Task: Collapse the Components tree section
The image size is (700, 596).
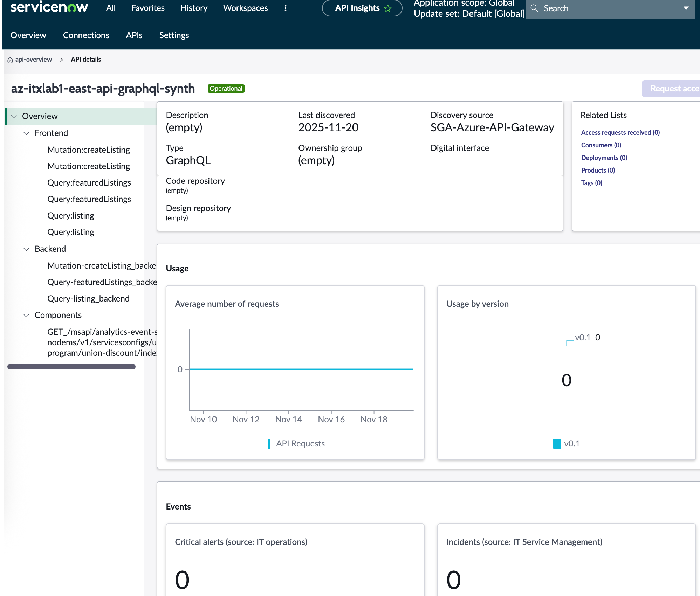Action: (x=26, y=315)
